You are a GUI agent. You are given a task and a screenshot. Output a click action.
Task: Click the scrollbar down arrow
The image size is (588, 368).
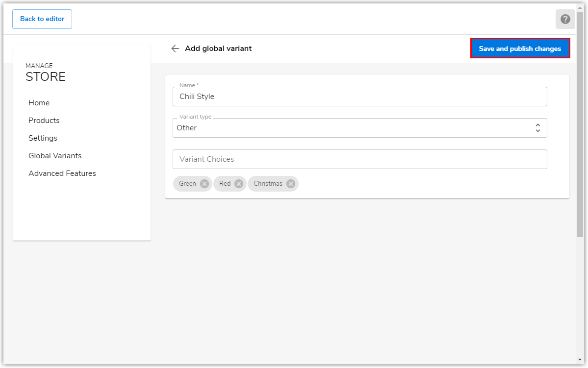point(580,360)
